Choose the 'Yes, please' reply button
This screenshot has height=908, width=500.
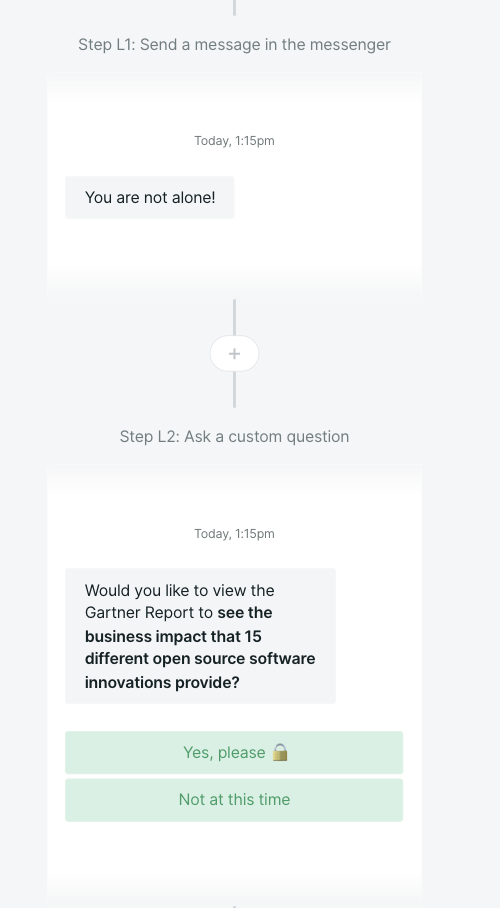click(234, 752)
